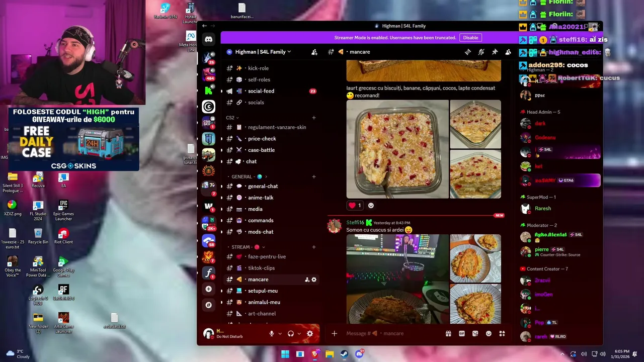This screenshot has height=362, width=644.
Task: Open Add a Server plus button
Action: 208,289
